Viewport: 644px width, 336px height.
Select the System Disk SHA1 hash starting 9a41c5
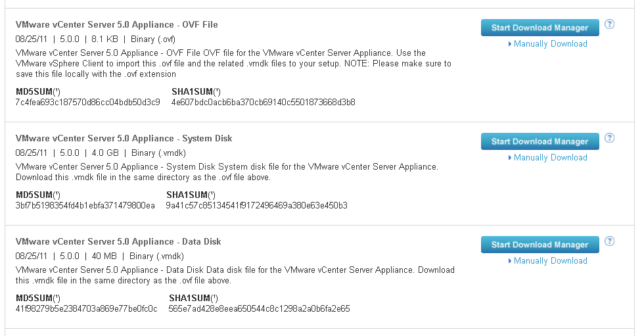[257, 205]
